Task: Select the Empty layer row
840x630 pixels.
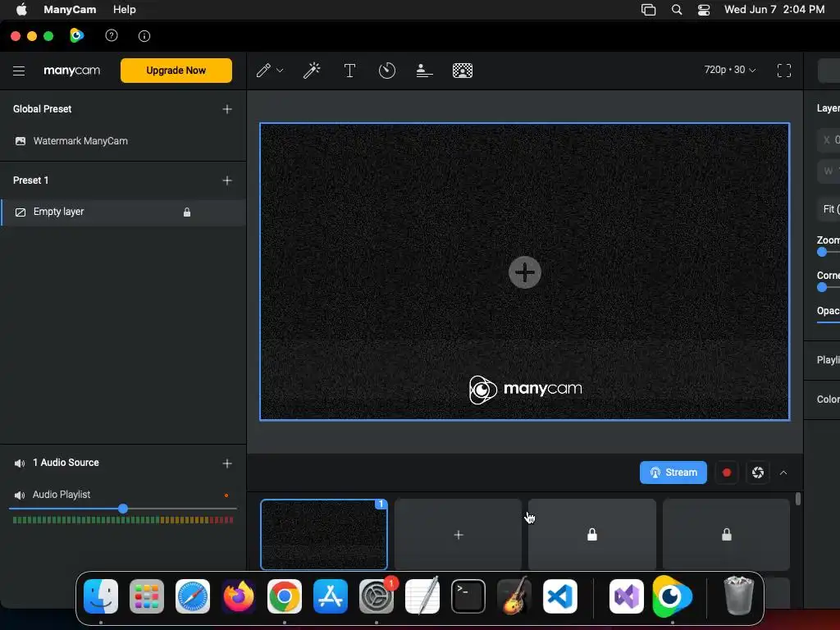Action: pos(123,212)
